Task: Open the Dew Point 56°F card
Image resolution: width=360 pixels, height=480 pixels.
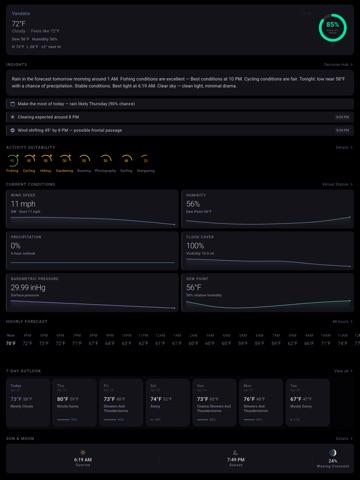Action: (267, 293)
